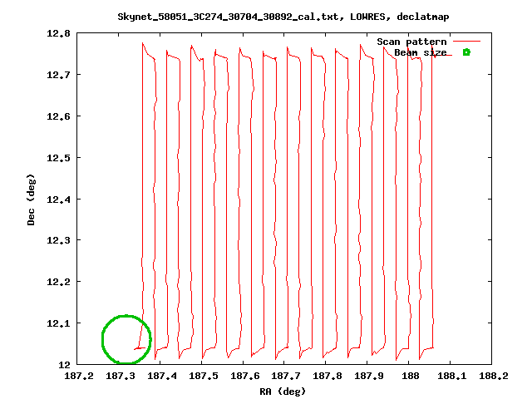The height and width of the screenshot is (399, 532).
Task: Click the 12.8 Dec tick label
Action: [58, 33]
